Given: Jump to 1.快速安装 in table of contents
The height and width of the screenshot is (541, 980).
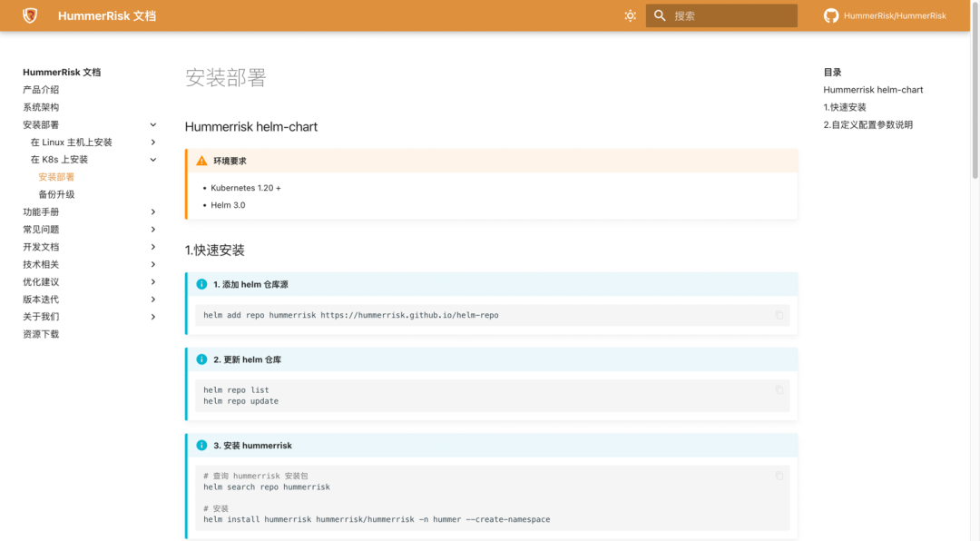Looking at the screenshot, I should 845,107.
